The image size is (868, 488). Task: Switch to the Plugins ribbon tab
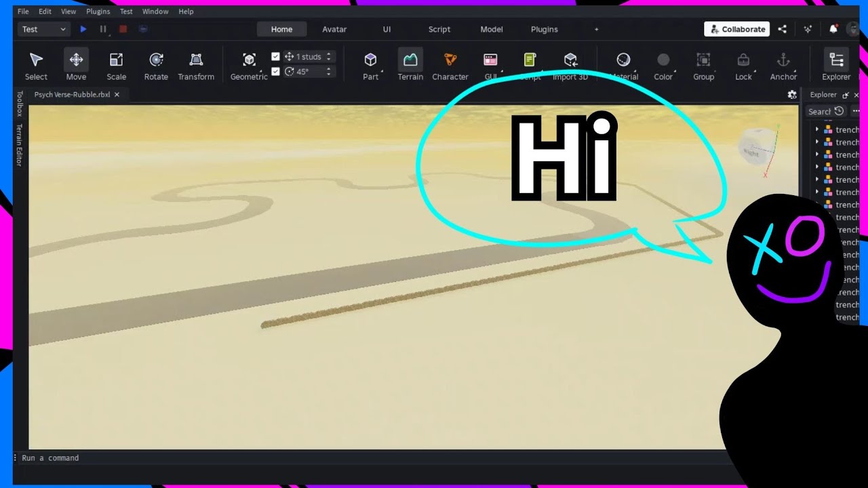pos(544,29)
